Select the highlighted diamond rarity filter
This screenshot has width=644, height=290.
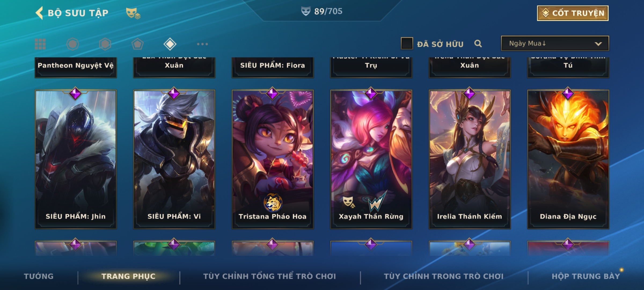(170, 44)
